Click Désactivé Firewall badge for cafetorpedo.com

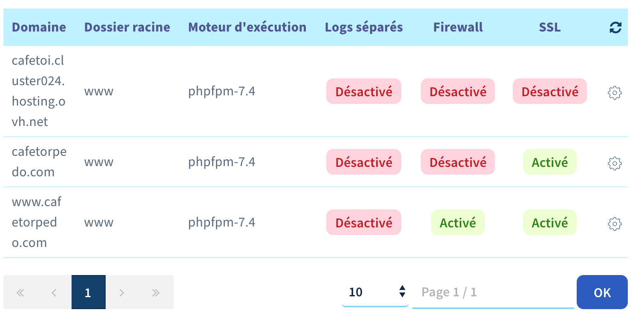point(457,162)
